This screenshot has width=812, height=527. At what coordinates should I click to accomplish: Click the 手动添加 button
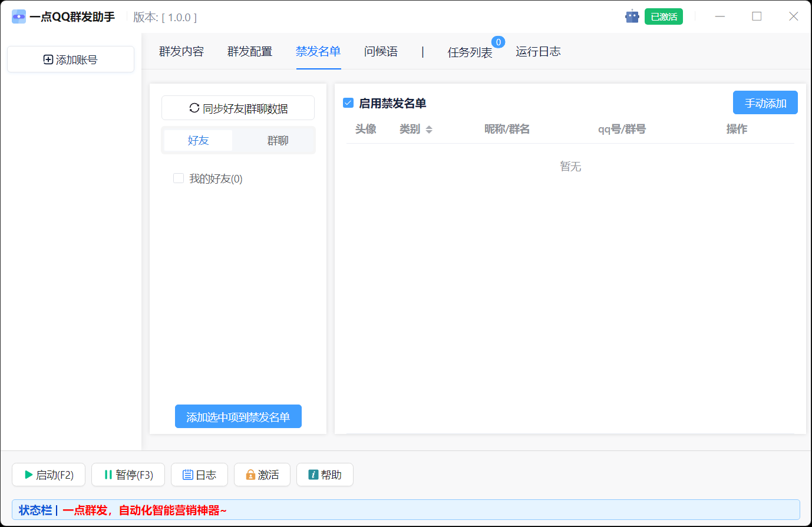click(x=765, y=102)
